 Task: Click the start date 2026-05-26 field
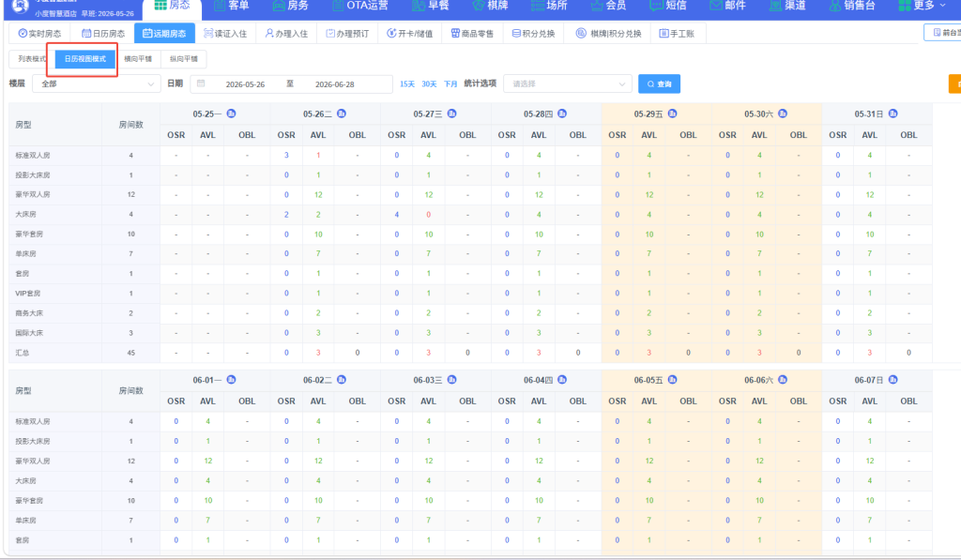pyautogui.click(x=245, y=84)
